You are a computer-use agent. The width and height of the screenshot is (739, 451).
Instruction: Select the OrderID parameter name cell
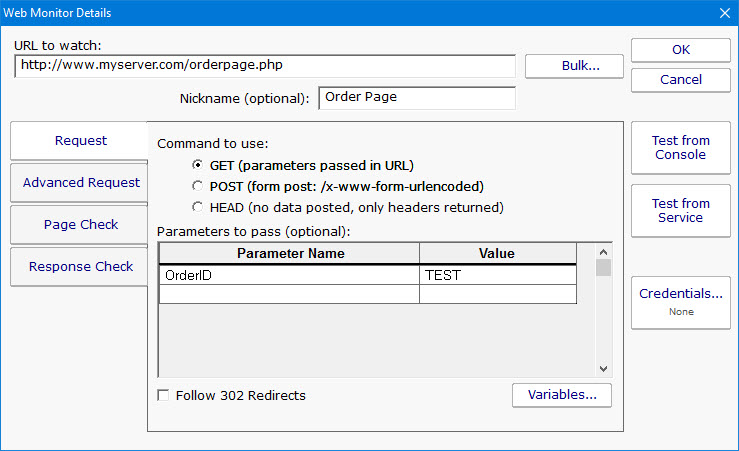[x=289, y=274]
